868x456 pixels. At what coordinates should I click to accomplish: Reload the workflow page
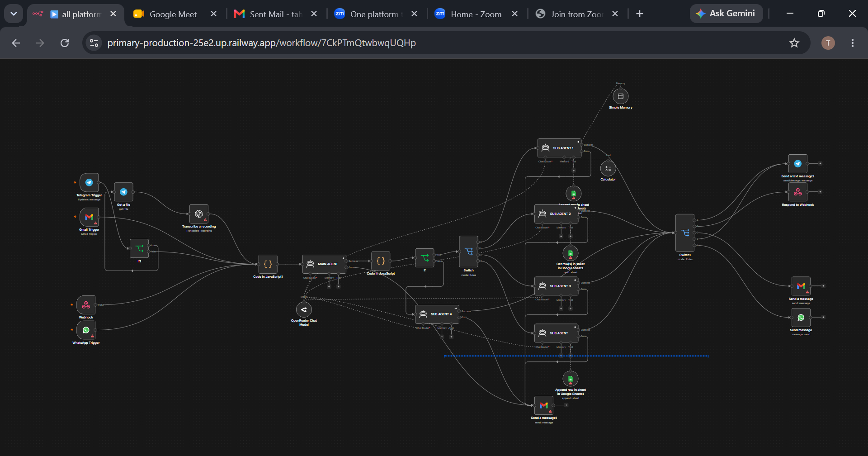click(x=65, y=43)
